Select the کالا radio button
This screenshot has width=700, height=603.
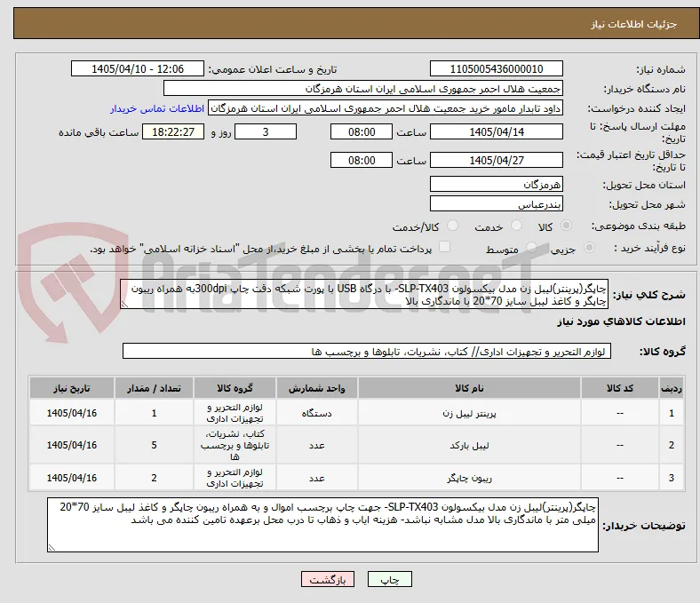566,226
